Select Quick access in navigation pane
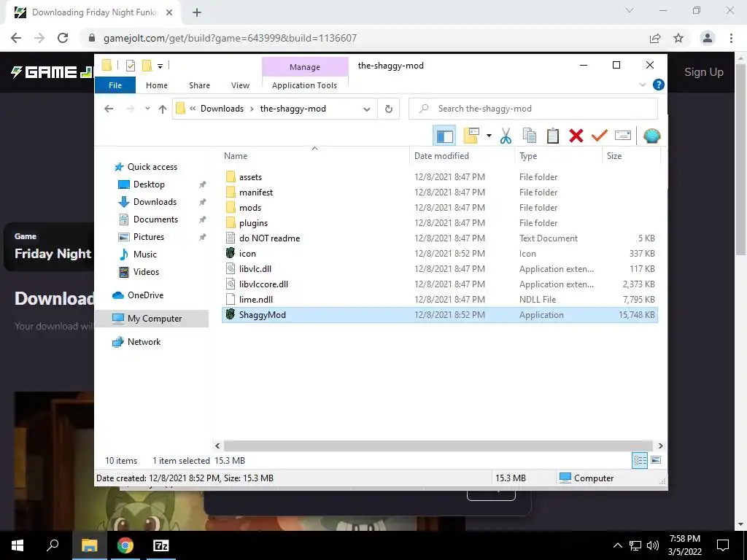This screenshot has width=747, height=560. pos(152,167)
